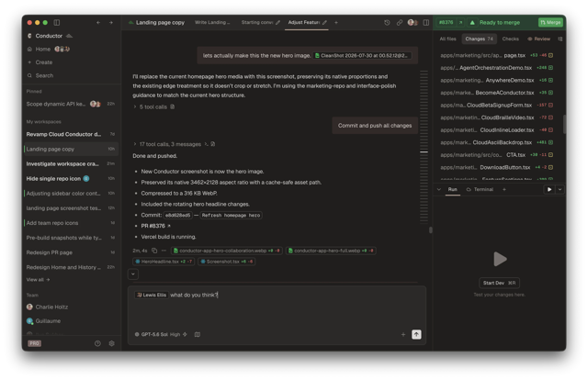Image resolution: width=588 pixels, height=380 pixels.
Task: Open the Review tab
Action: 538,39
